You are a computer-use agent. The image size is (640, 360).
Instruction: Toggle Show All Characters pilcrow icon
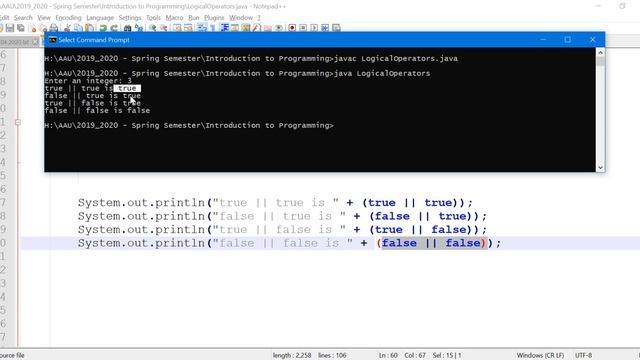(212, 28)
